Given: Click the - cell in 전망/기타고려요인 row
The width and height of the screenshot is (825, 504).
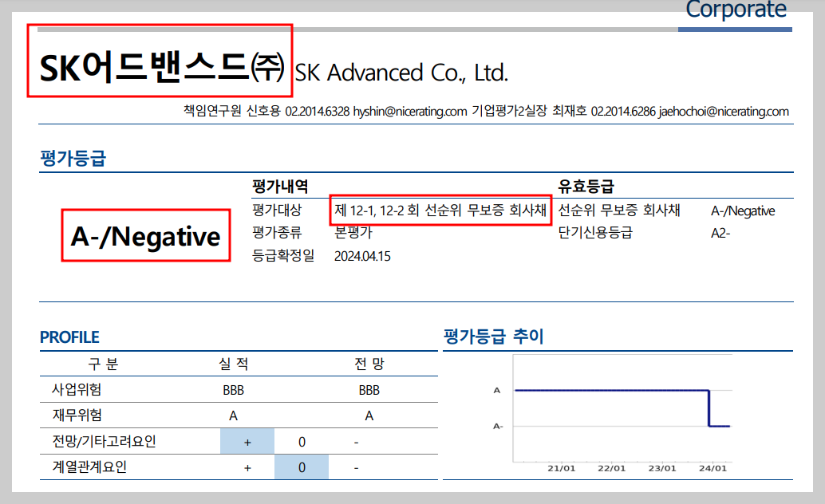Looking at the screenshot, I should pyautogui.click(x=356, y=442).
